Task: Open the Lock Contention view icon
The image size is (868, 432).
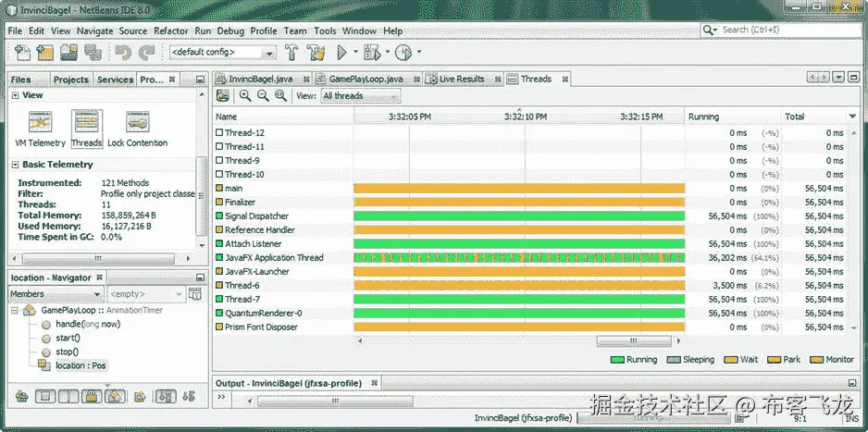Action: tap(137, 122)
